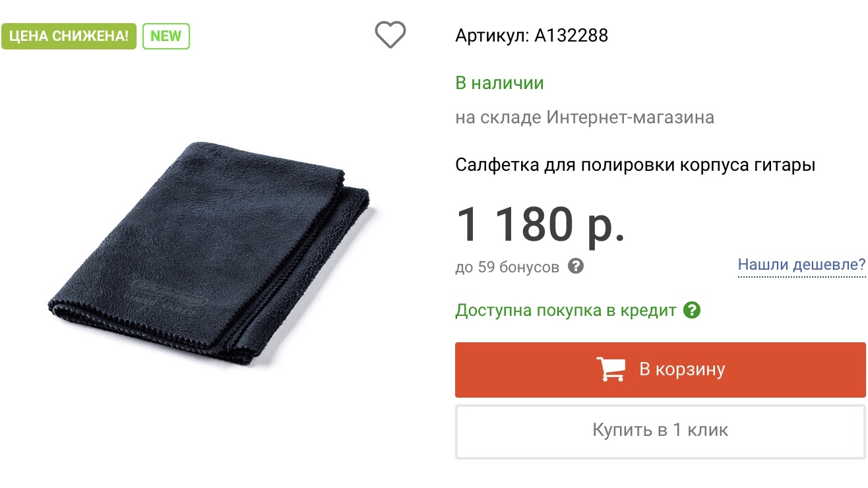Click 'на складе Интернет-магазина' text
Image resolution: width=868 pixels, height=488 pixels.
585,118
